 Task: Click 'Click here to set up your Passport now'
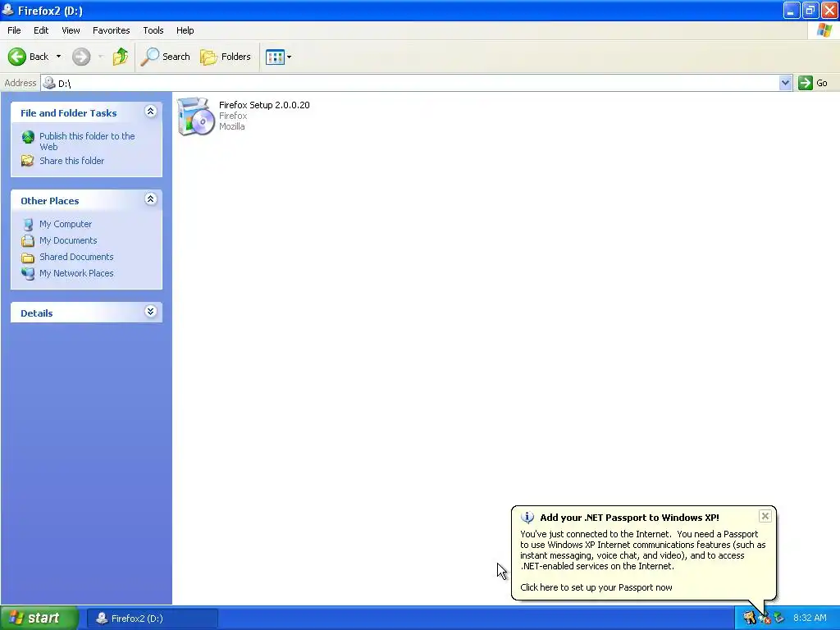point(596,587)
